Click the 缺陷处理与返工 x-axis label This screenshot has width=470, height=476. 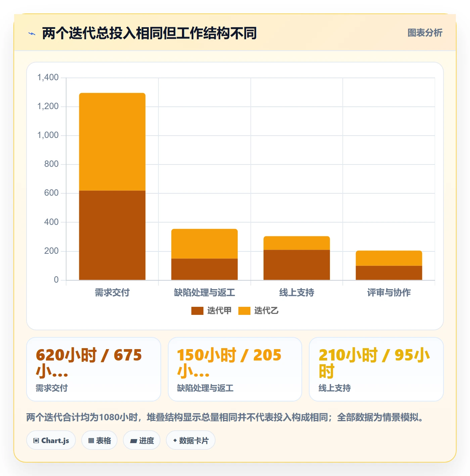(x=204, y=292)
